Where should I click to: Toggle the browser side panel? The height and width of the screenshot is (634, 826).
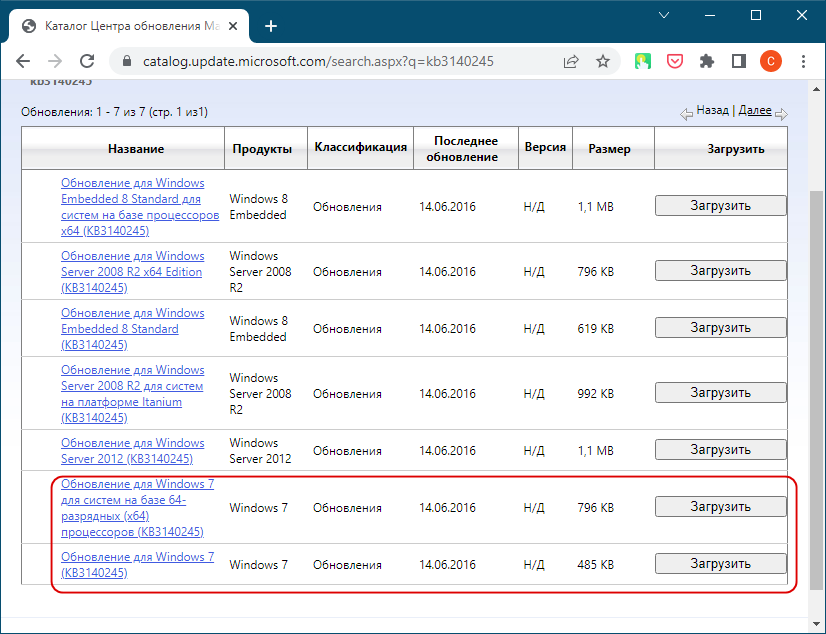739,62
